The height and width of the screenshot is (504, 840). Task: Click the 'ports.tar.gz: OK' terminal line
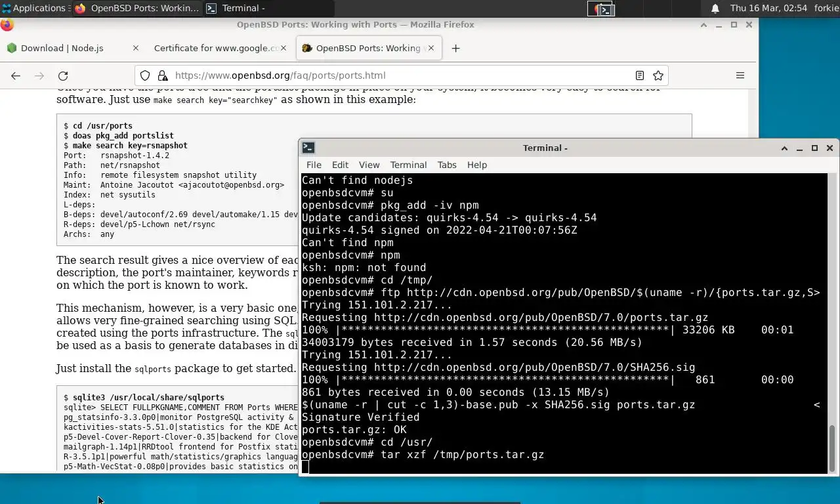pyautogui.click(x=354, y=430)
